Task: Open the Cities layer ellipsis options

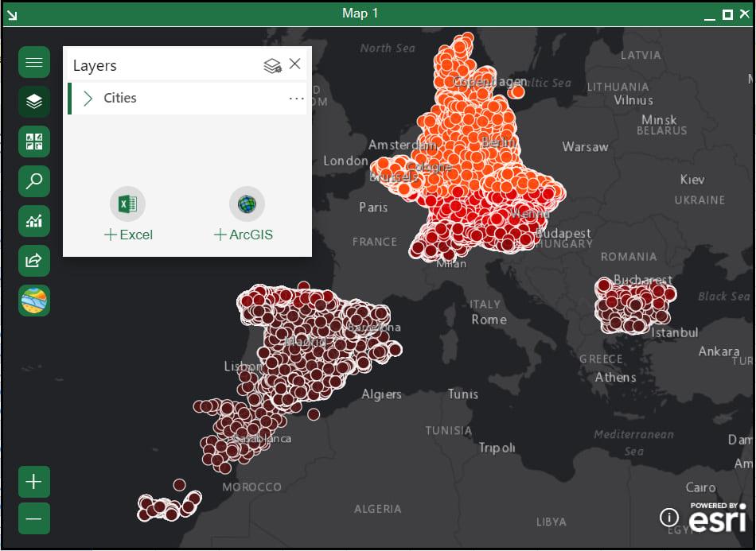Action: [296, 98]
